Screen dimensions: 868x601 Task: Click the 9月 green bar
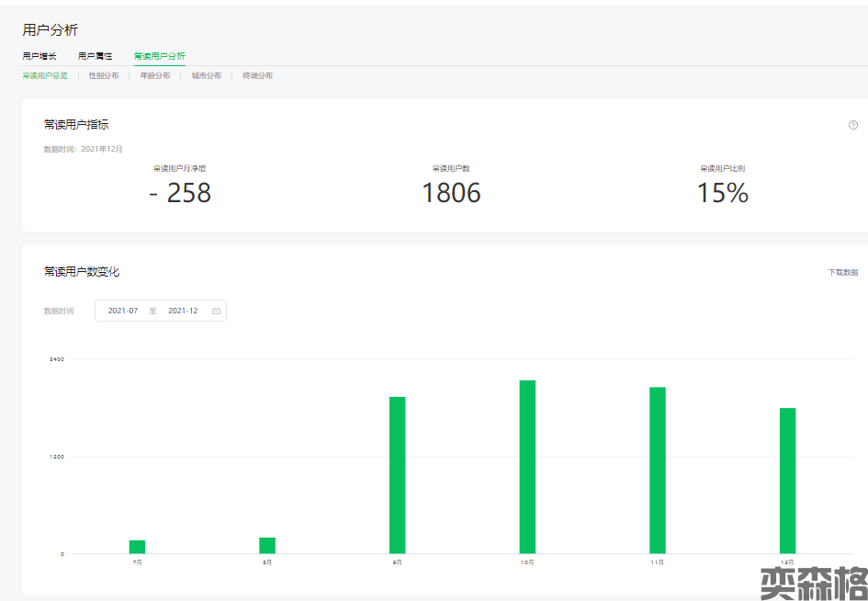point(397,475)
